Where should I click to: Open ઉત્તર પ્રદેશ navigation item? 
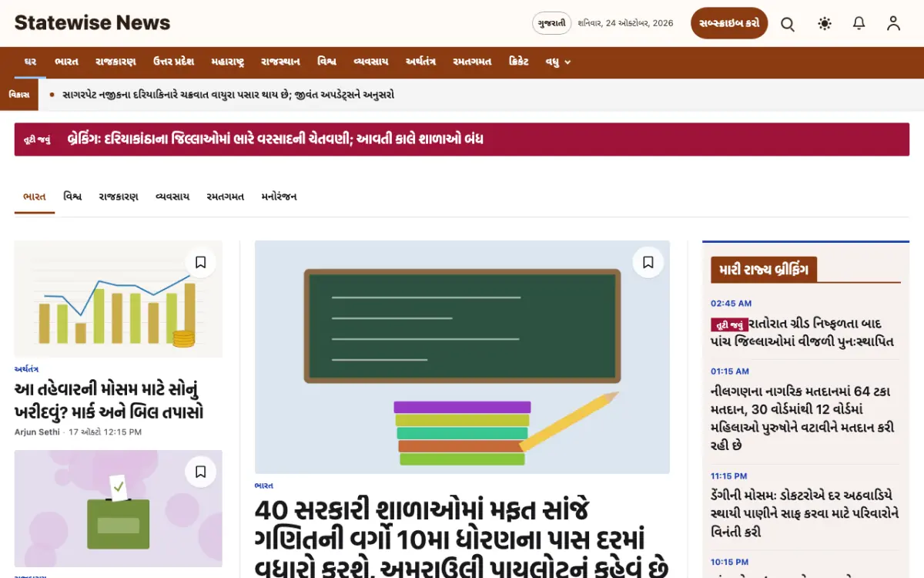click(x=173, y=62)
